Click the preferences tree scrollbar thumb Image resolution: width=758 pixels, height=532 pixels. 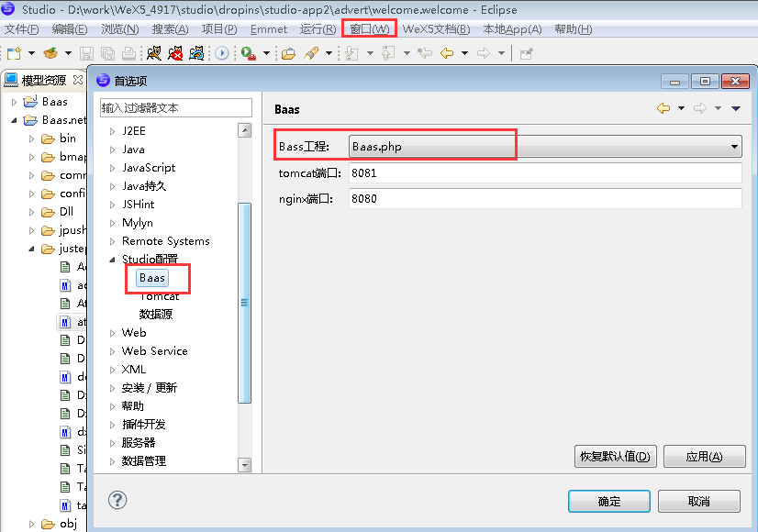click(x=245, y=303)
